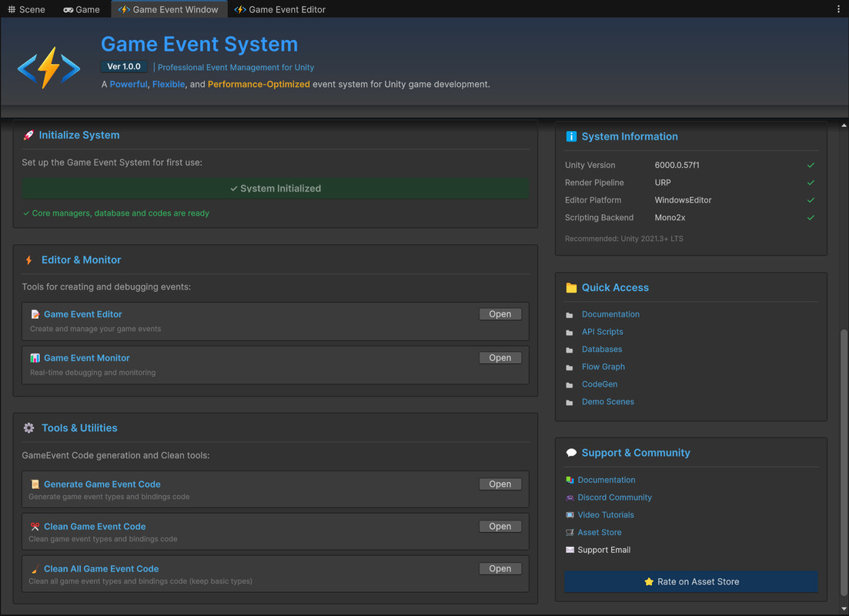Click the chat bubble icon for Support & Community

[x=571, y=452]
